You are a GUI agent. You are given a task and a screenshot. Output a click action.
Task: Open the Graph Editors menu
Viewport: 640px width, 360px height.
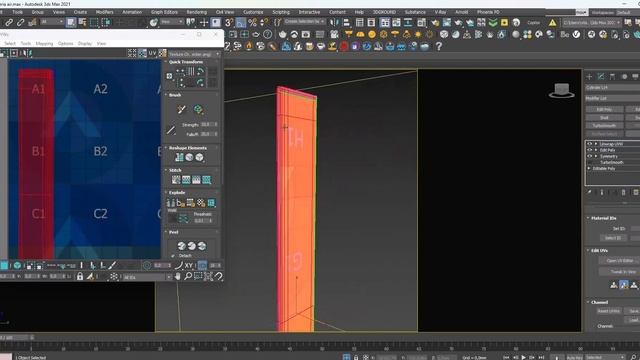164,12
